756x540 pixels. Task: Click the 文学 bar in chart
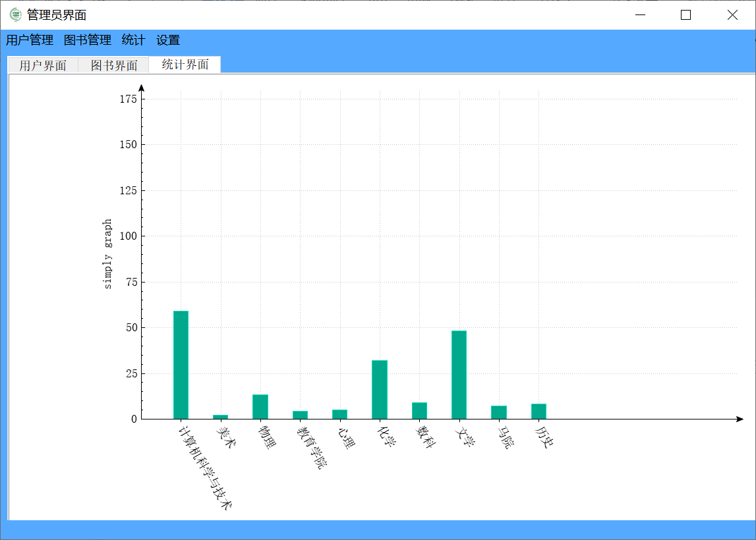click(x=459, y=375)
